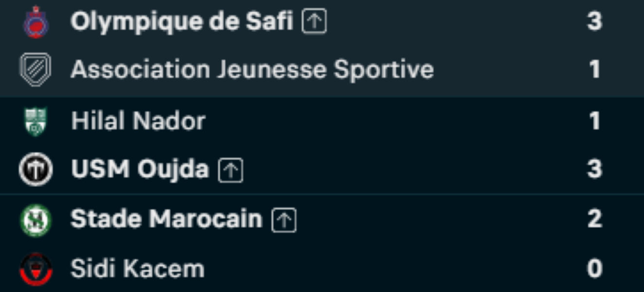Click the Sidi Kacem red-black crest

click(x=36, y=269)
